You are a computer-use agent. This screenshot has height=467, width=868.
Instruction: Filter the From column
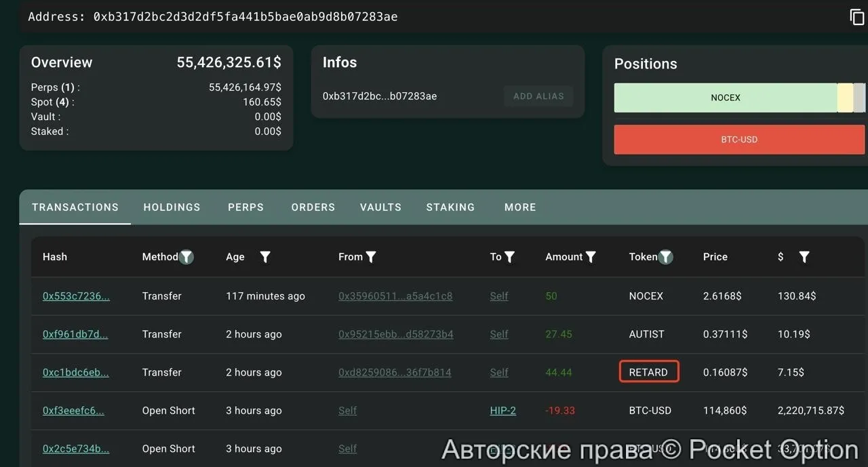coord(372,257)
